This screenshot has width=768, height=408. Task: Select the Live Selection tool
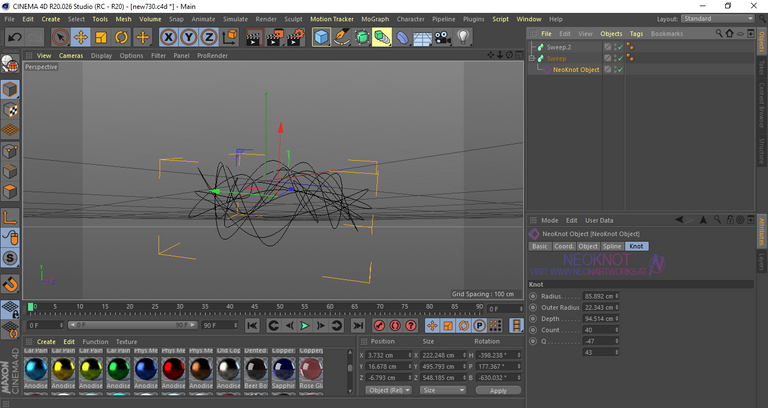(60, 37)
